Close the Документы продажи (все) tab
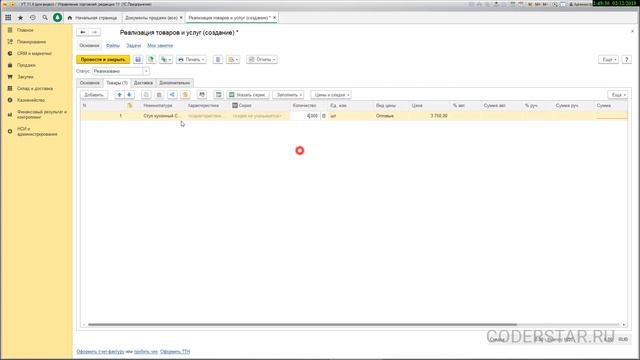This screenshot has width=640, height=360. (181, 18)
